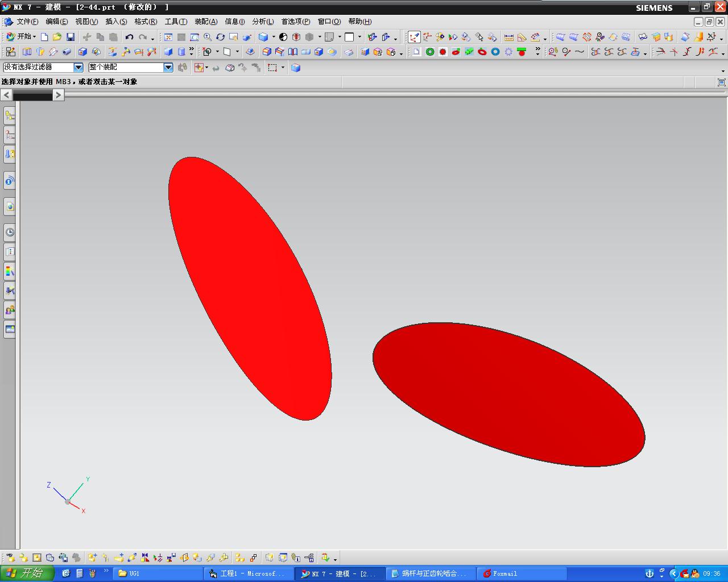The height and width of the screenshot is (582, 728).
Task: Expand feature toolbar overflow chevron
Action: 191,51
